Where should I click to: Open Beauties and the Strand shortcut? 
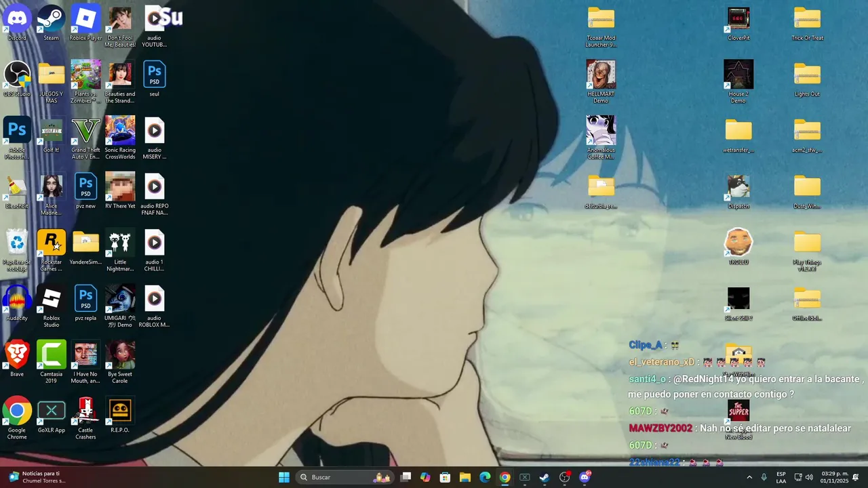coord(120,83)
